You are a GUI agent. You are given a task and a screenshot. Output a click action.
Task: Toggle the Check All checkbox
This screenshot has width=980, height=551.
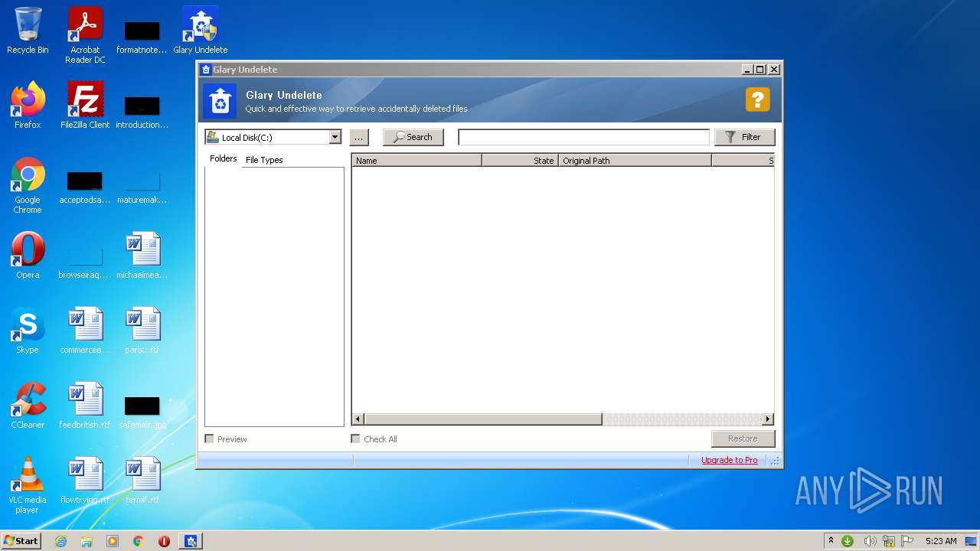[x=355, y=439]
